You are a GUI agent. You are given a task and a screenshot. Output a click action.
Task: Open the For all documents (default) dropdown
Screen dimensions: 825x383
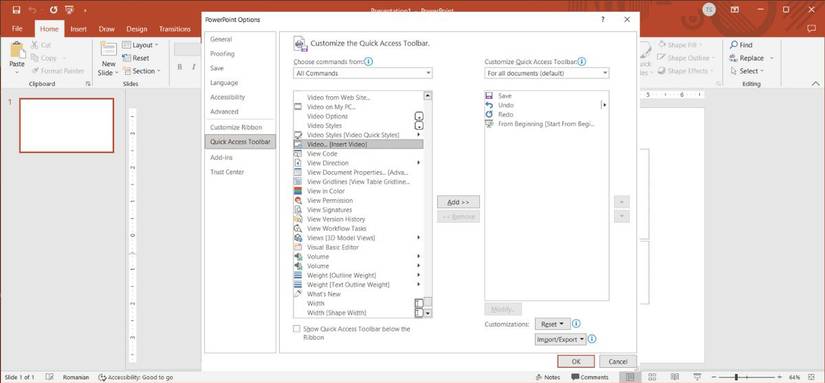point(547,73)
